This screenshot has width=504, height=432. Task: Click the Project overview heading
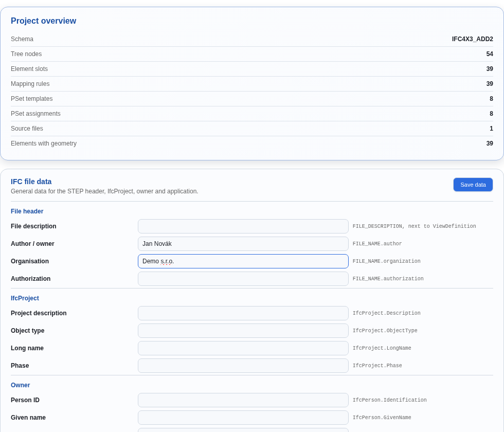pyautogui.click(x=43, y=21)
